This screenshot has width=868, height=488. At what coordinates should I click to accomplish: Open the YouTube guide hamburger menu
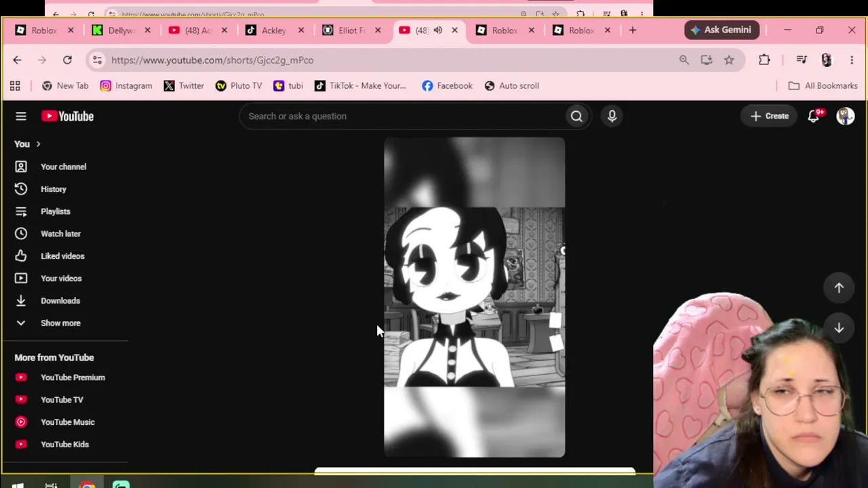[21, 116]
